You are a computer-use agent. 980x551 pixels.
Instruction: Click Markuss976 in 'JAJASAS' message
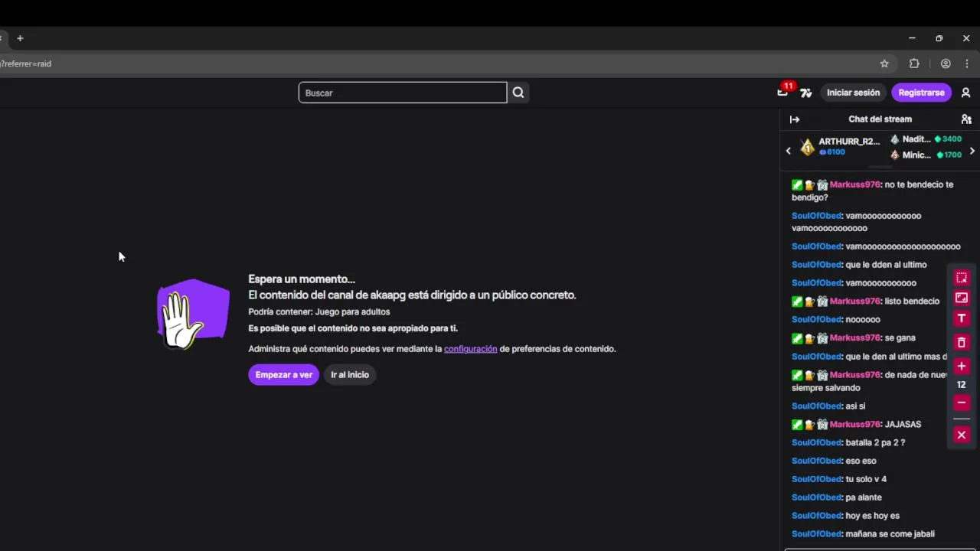[x=855, y=425]
